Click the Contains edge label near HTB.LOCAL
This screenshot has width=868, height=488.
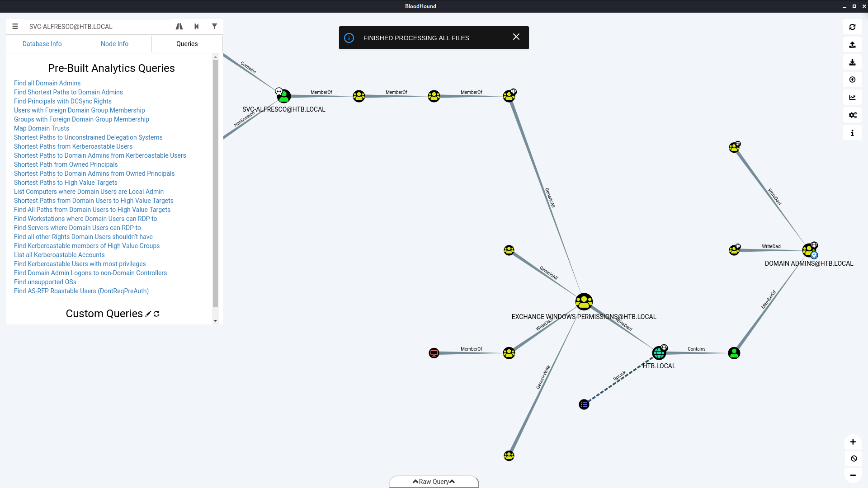point(696,349)
